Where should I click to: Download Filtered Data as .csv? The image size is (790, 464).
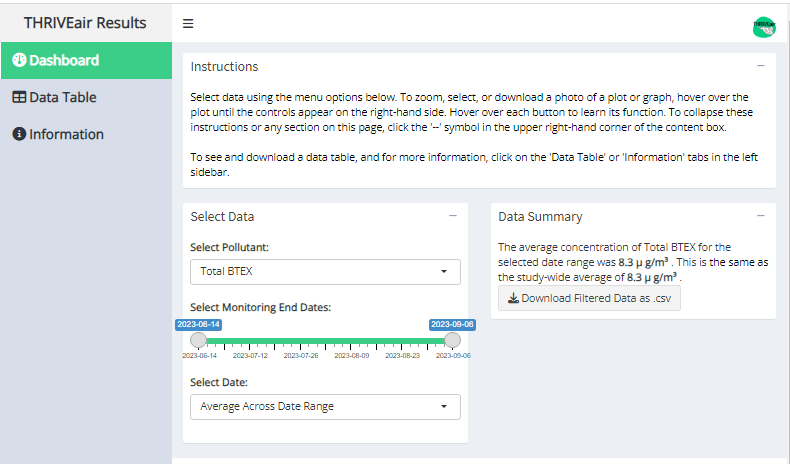(x=589, y=298)
